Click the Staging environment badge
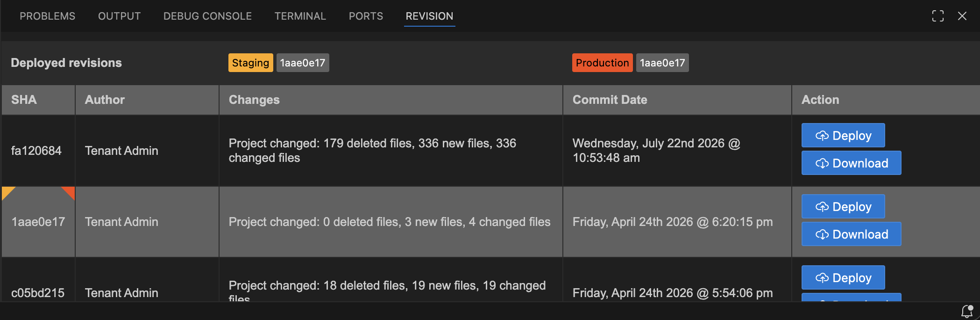This screenshot has height=320, width=980. pos(251,63)
